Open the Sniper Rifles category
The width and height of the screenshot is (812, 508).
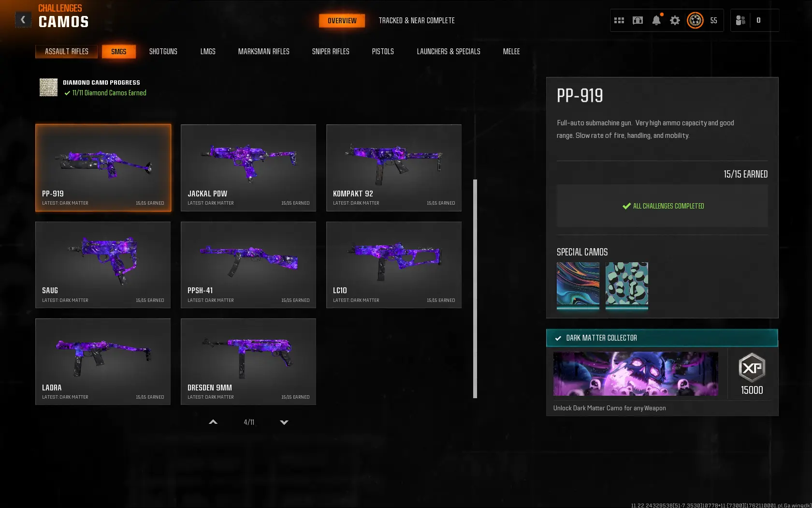tap(331, 52)
